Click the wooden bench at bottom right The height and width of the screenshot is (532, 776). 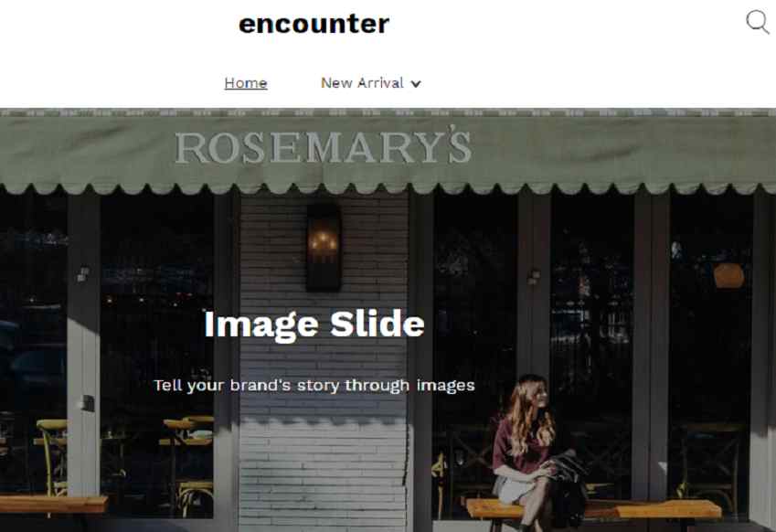pos(594,509)
